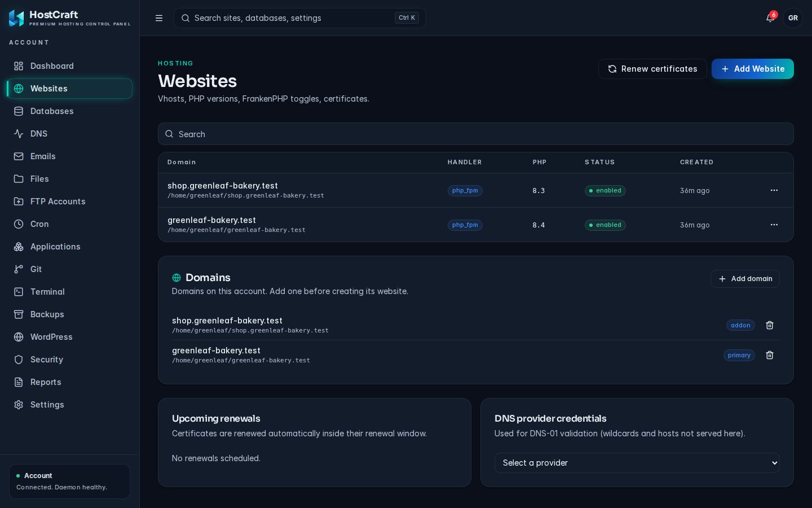Open the Git section
Screen dimensions: 812x508
tap(70, 269)
